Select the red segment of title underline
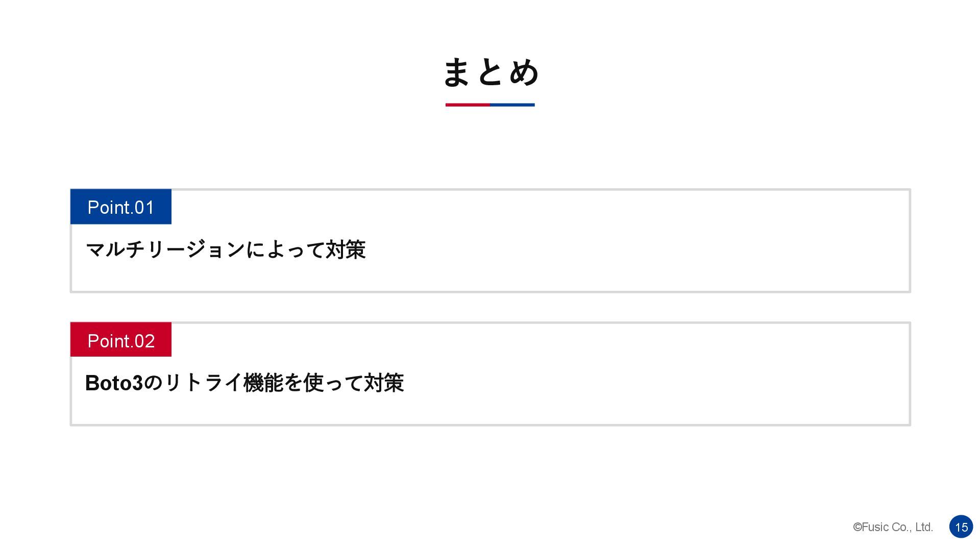980x551 pixels. 468,105
